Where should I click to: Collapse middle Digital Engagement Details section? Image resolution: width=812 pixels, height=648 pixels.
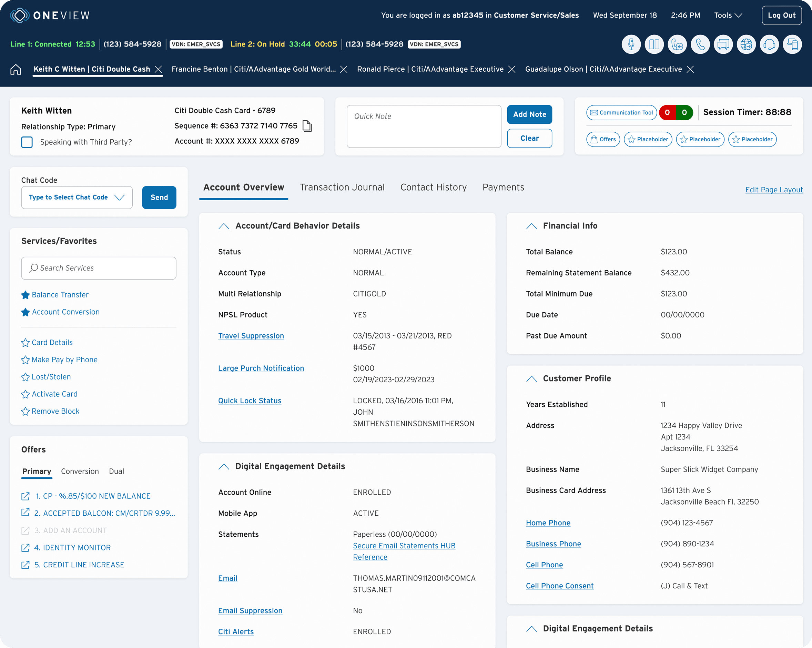click(x=224, y=466)
